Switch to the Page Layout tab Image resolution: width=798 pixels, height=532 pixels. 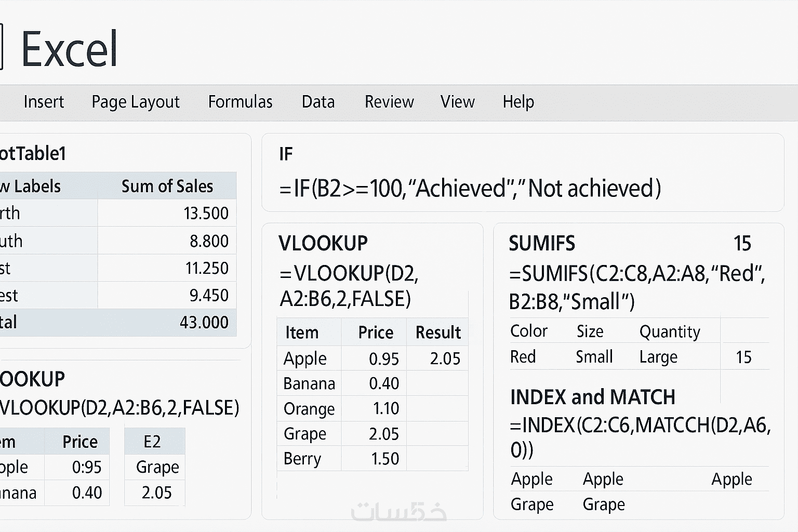pyautogui.click(x=136, y=102)
